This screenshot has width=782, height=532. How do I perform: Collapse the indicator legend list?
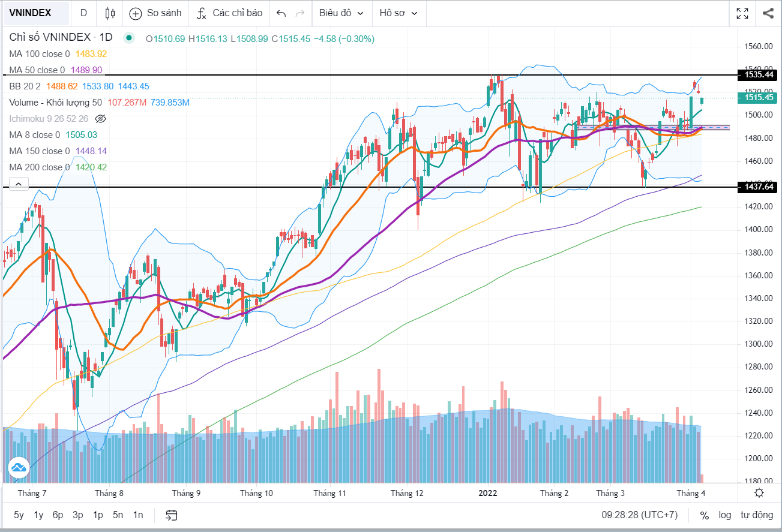click(18, 184)
